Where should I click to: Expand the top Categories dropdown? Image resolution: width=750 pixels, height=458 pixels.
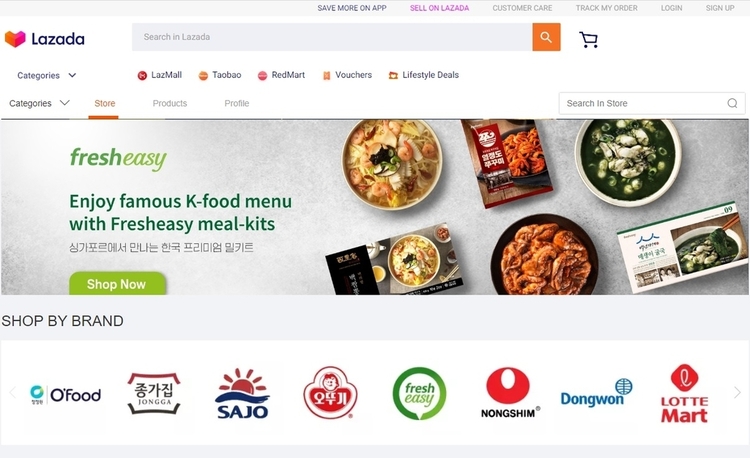coord(46,75)
